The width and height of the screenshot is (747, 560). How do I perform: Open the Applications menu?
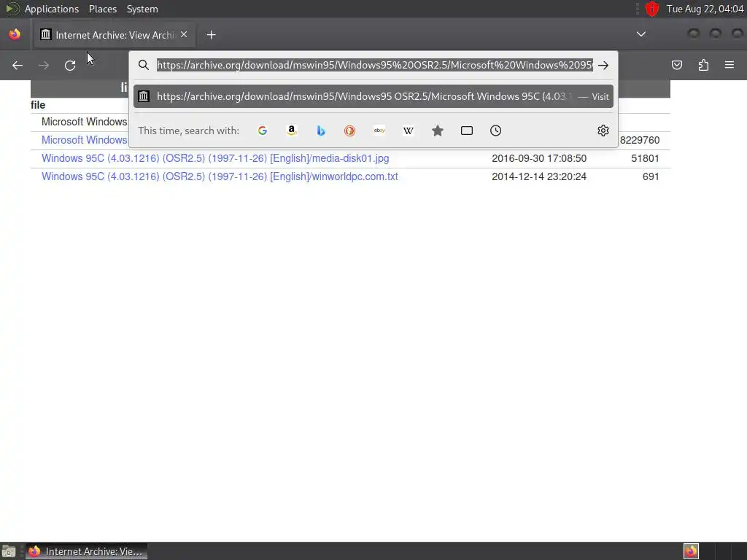(52, 9)
